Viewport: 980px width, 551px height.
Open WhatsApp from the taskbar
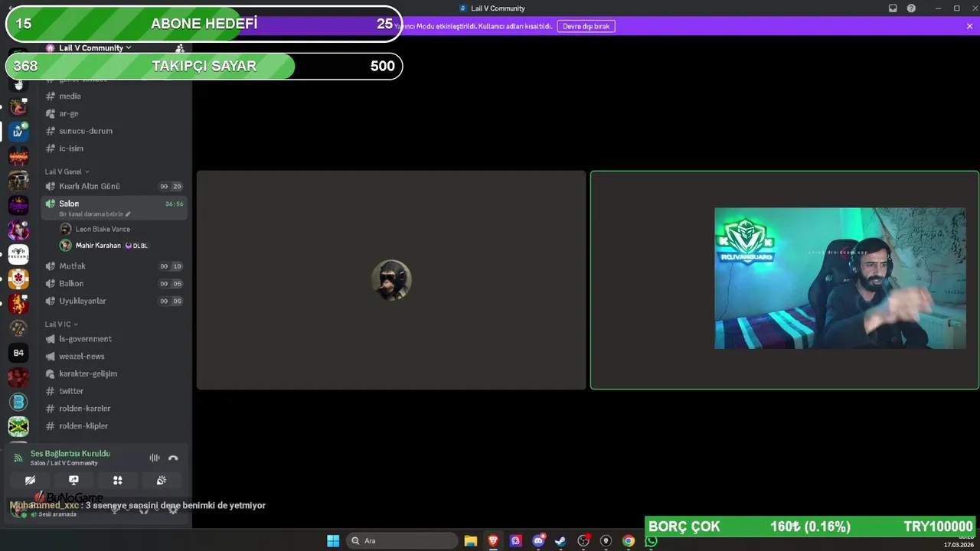pyautogui.click(x=651, y=541)
